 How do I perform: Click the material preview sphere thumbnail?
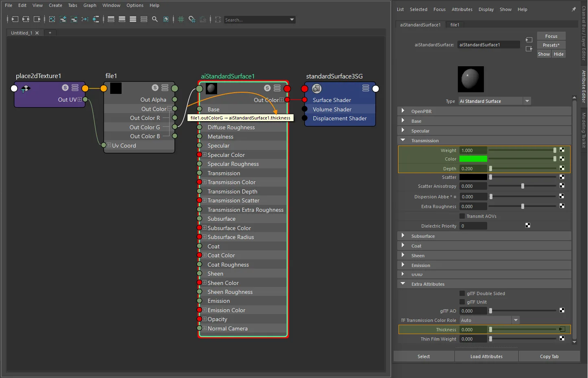pos(471,79)
